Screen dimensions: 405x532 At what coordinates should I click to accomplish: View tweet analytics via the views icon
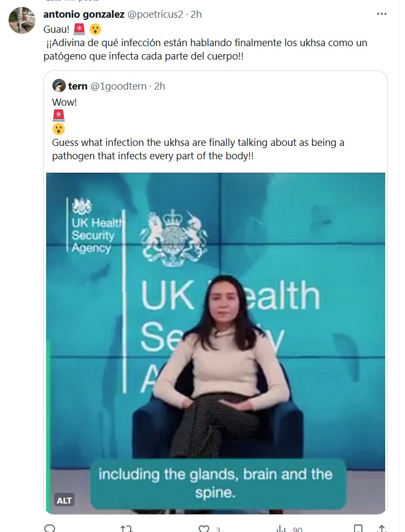click(281, 529)
